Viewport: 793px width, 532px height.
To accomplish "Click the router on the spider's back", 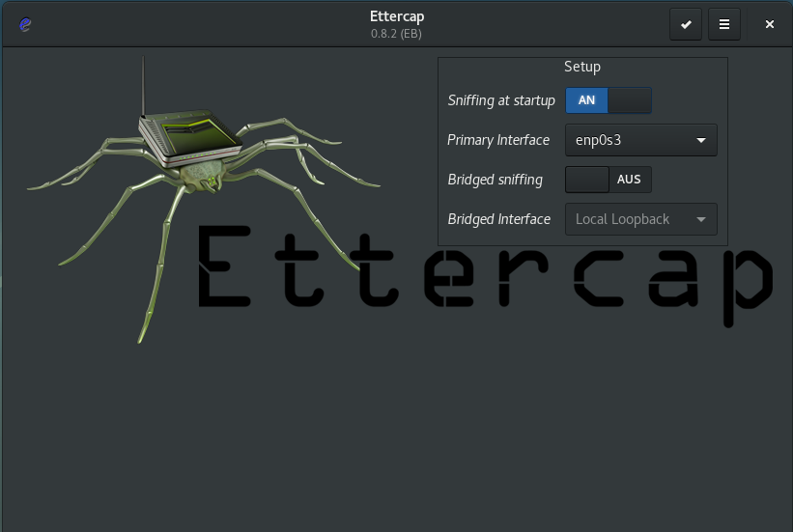I will tap(190, 134).
